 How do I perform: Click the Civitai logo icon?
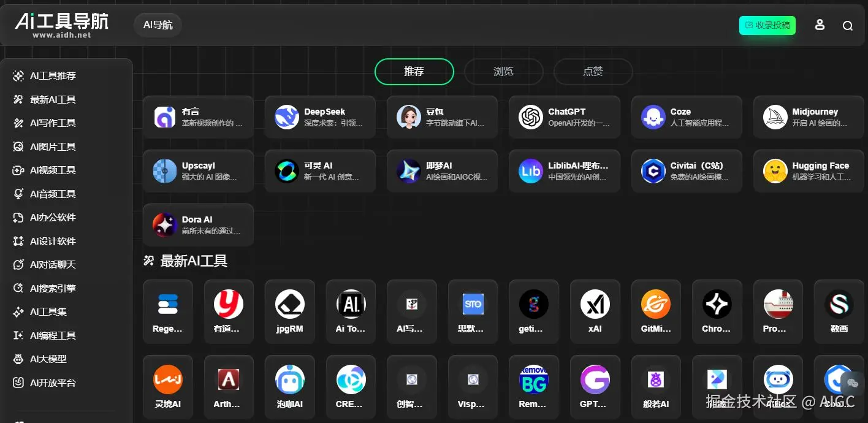click(x=653, y=171)
